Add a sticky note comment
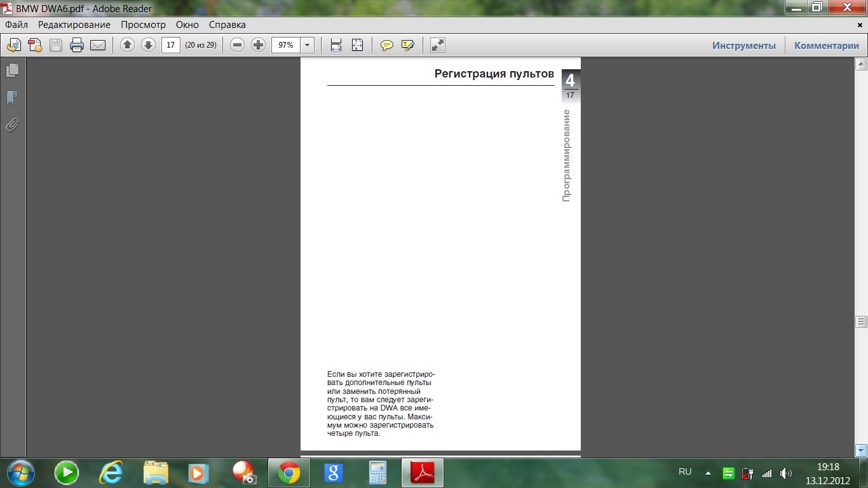The width and height of the screenshot is (868, 488). pyautogui.click(x=386, y=45)
